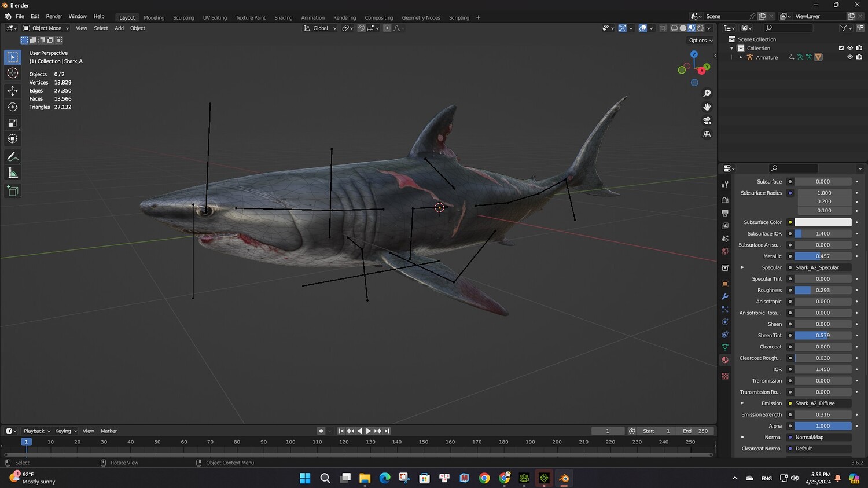Viewport: 868px width, 488px height.
Task: Open the Material properties tab
Action: 725,360
